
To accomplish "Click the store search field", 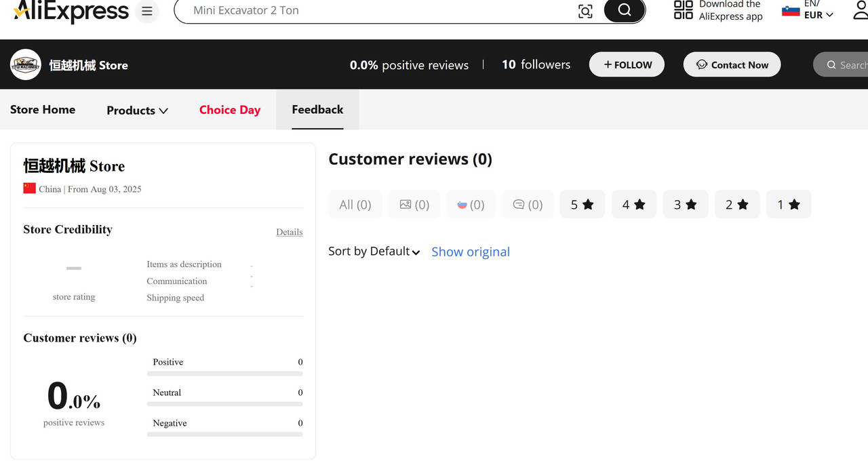I will tap(841, 64).
